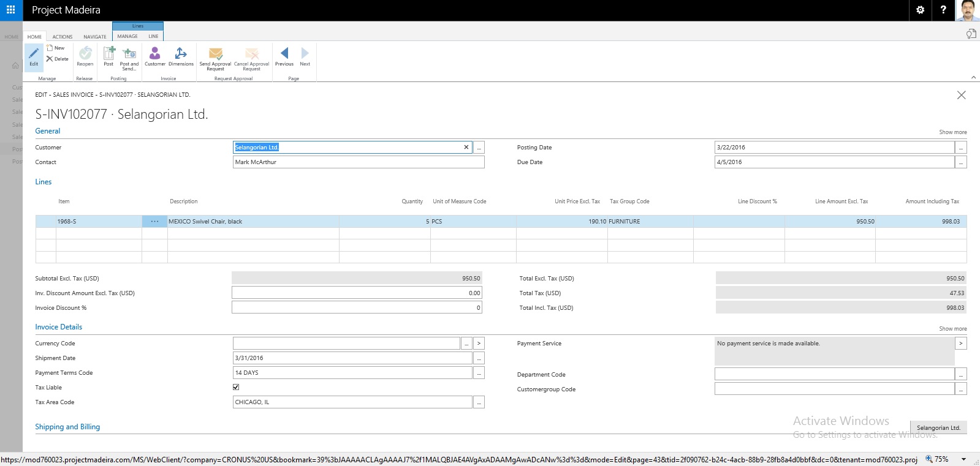Image resolution: width=980 pixels, height=466 pixels.
Task: Open the Customer card icon
Action: coord(155,54)
